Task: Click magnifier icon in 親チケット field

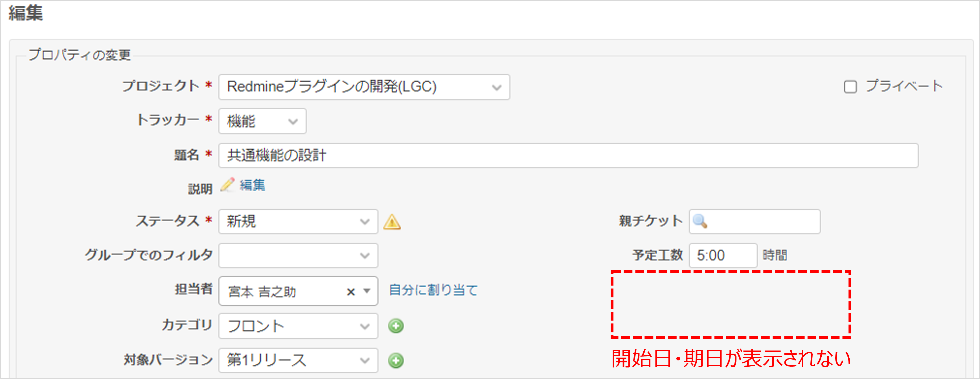Action: [x=700, y=221]
